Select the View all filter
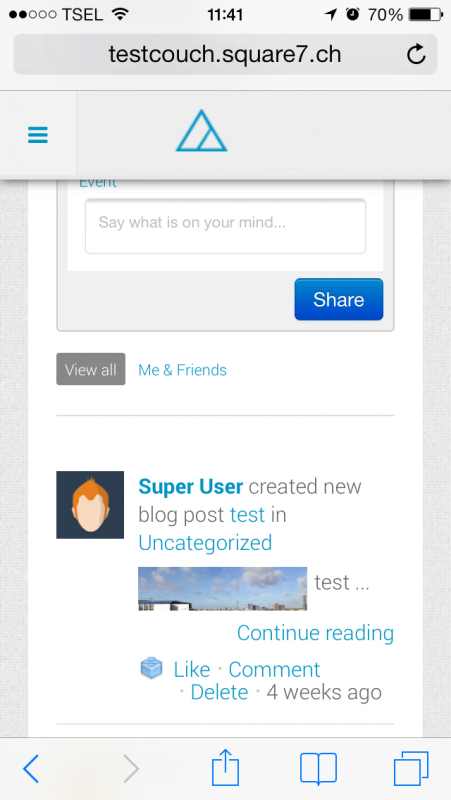Viewport: 451px width, 800px height. (91, 369)
